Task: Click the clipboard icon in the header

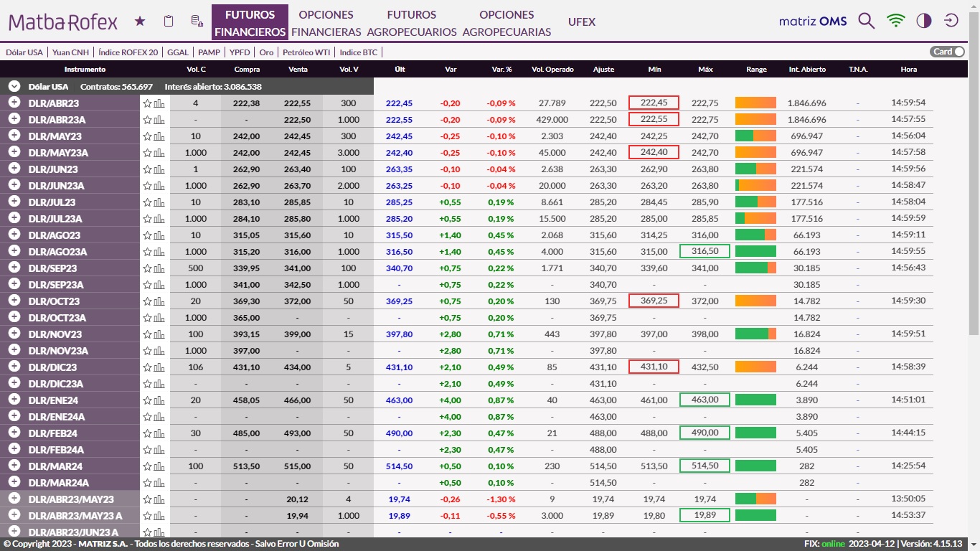Action: click(169, 22)
